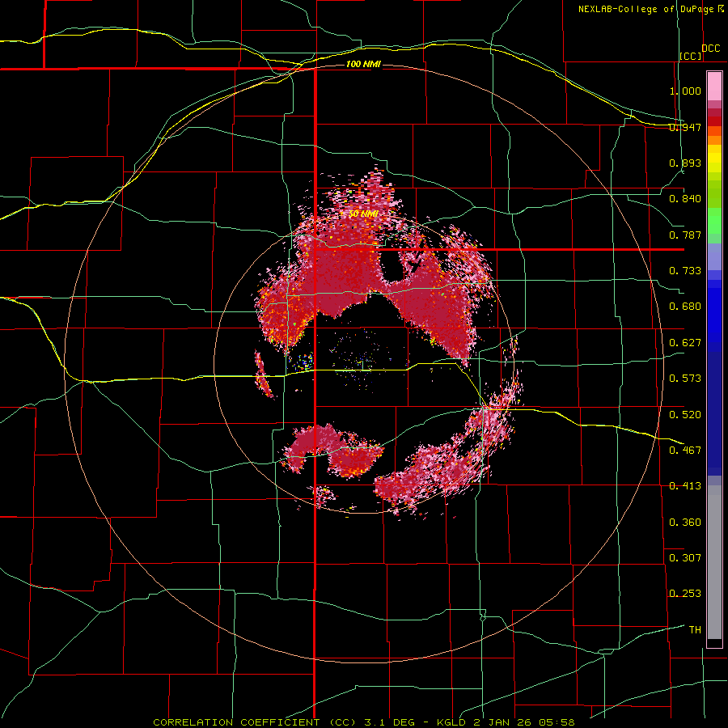Select the 0.360 color scale value

pyautogui.click(x=685, y=523)
